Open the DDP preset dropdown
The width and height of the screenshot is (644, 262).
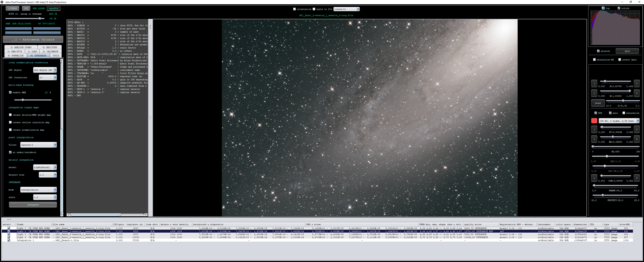(619, 121)
